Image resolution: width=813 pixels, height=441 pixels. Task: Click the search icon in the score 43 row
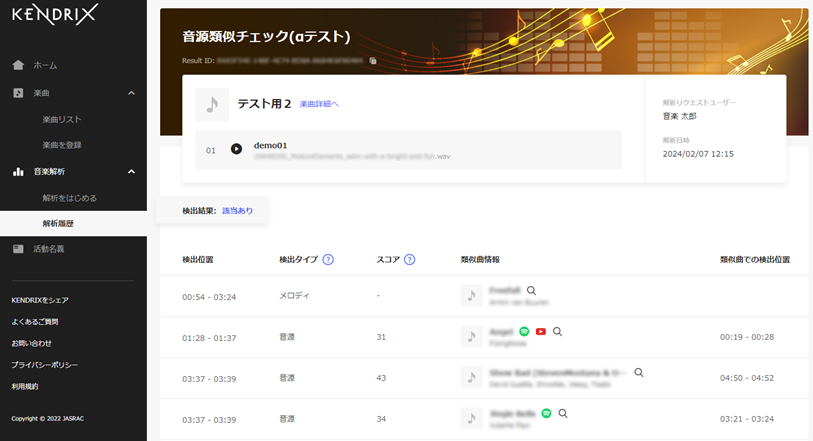638,372
